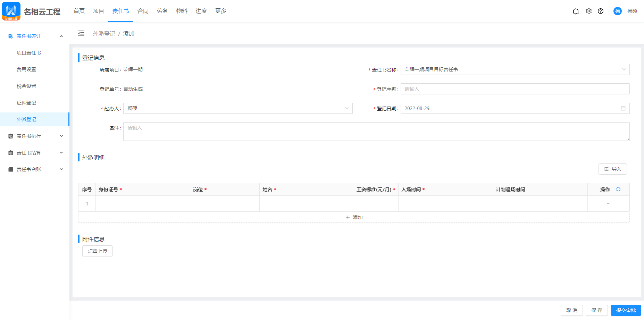Click row 1 姓名 cell
This screenshot has width=644, height=320.
(x=294, y=204)
